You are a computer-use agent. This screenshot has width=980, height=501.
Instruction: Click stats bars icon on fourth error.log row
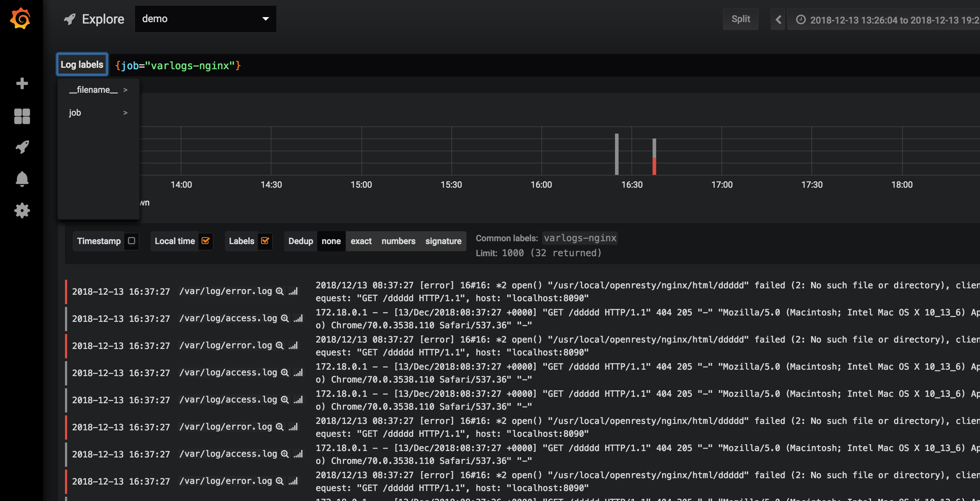click(293, 481)
